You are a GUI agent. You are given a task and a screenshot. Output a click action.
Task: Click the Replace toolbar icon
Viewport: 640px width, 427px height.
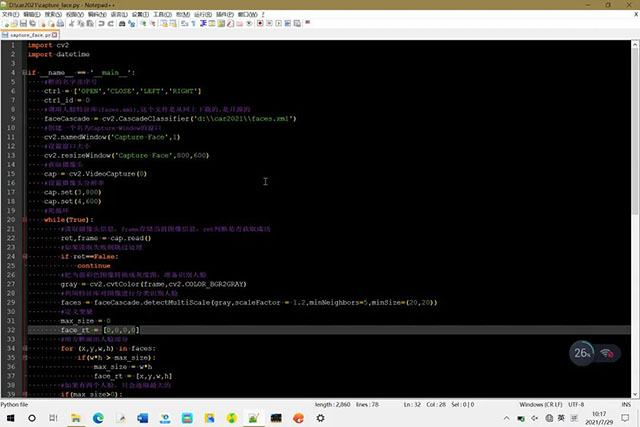[131, 24]
